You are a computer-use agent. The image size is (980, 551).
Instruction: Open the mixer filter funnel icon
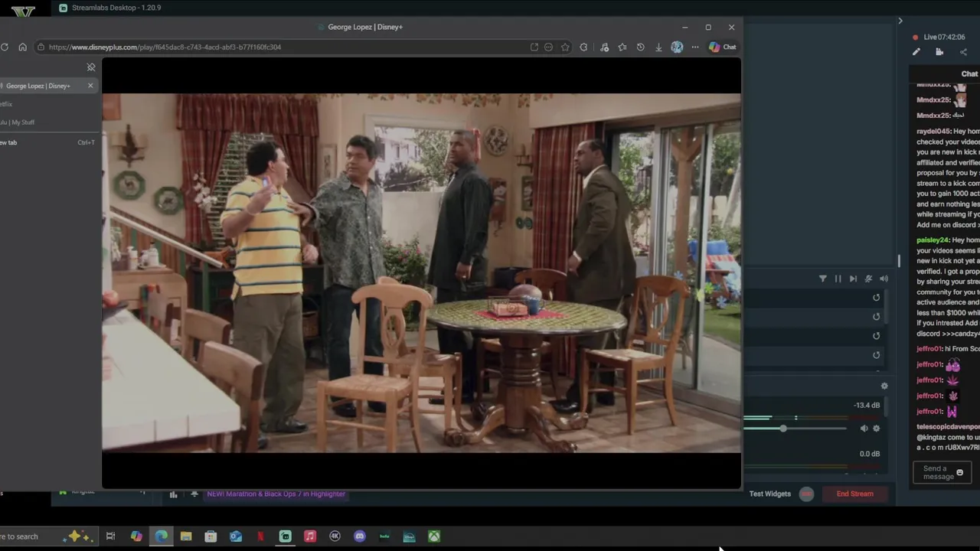(823, 279)
